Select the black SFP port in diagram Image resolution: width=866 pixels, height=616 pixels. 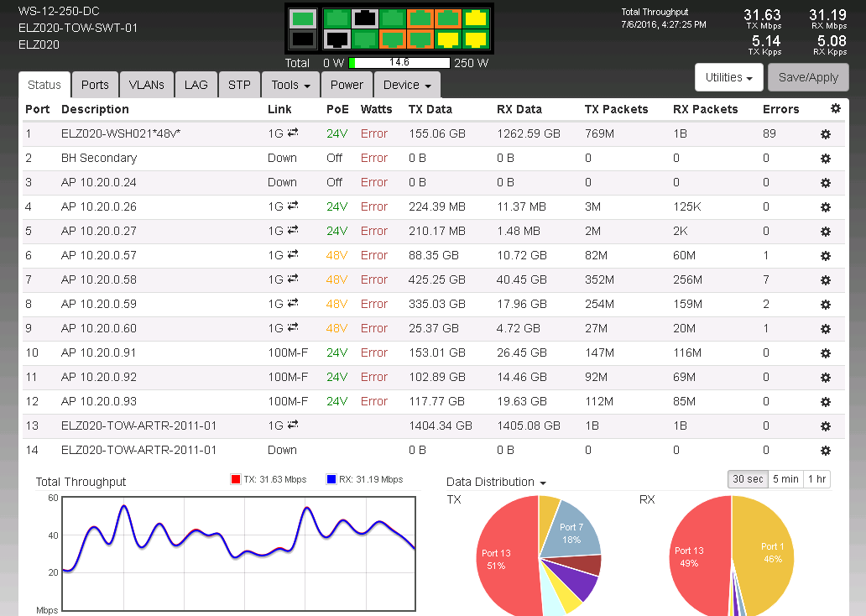click(303, 39)
